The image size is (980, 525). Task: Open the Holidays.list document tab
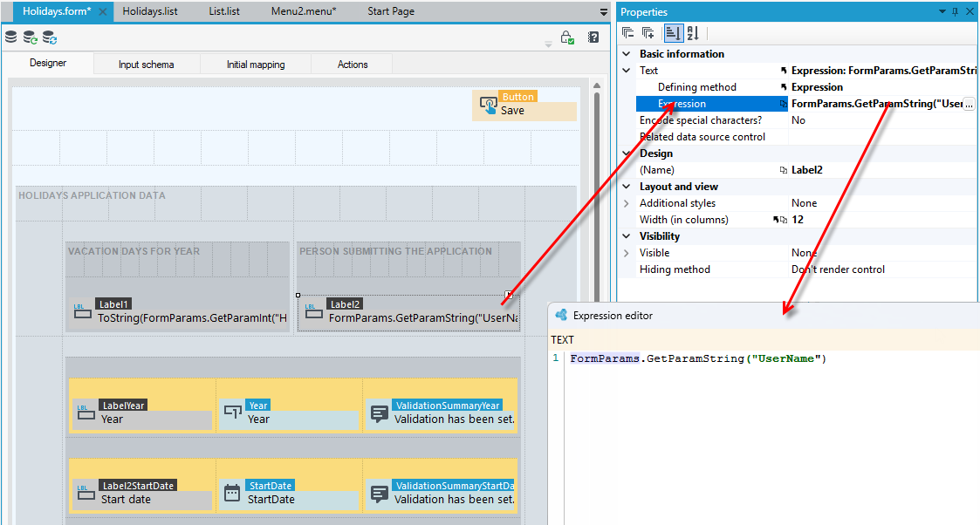tap(150, 11)
